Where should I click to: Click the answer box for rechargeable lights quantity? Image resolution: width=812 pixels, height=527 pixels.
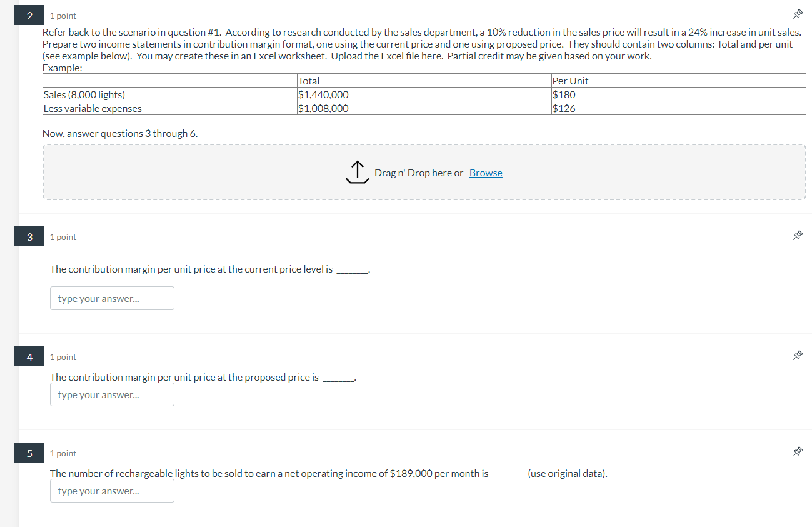point(112,491)
